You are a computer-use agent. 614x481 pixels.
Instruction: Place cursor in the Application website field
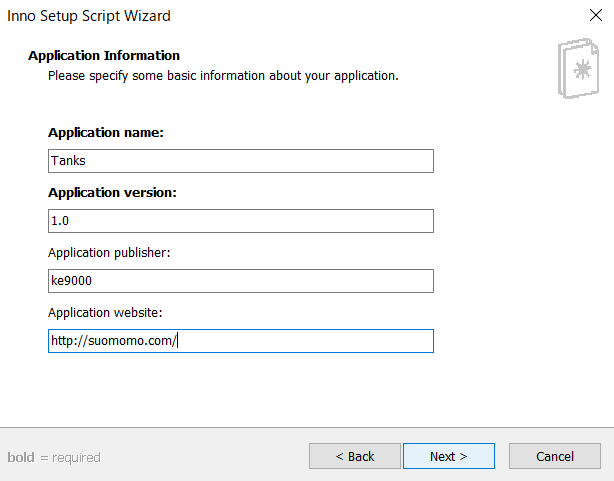[x=241, y=341]
